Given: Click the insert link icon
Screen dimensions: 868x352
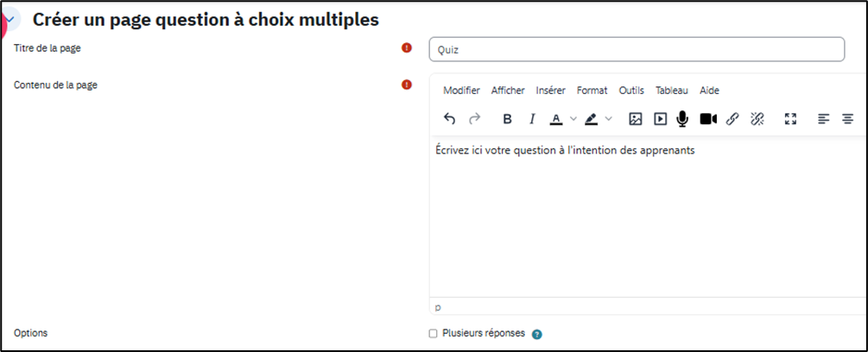Looking at the screenshot, I should [x=732, y=119].
